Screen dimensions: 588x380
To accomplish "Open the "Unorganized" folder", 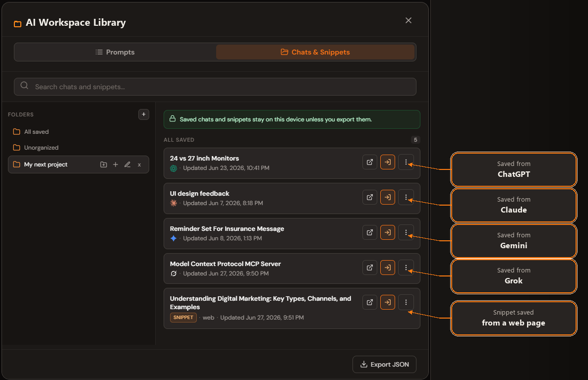I will pos(78,148).
